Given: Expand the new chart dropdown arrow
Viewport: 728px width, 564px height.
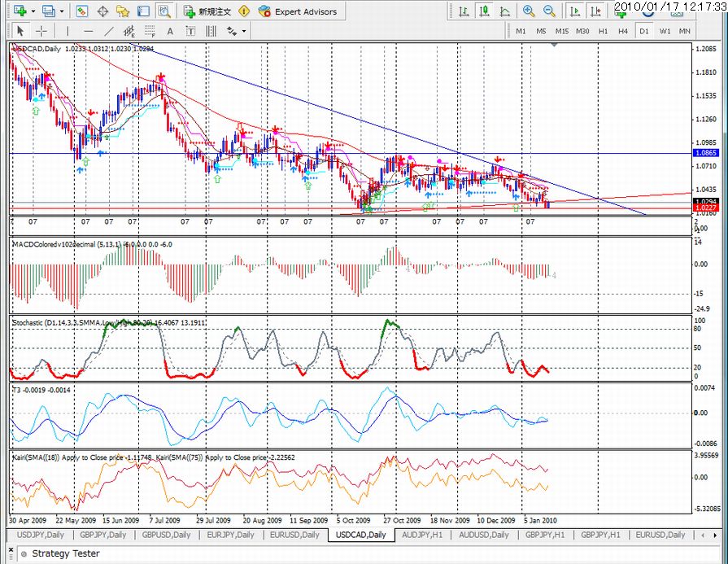Looking at the screenshot, I should [32, 11].
